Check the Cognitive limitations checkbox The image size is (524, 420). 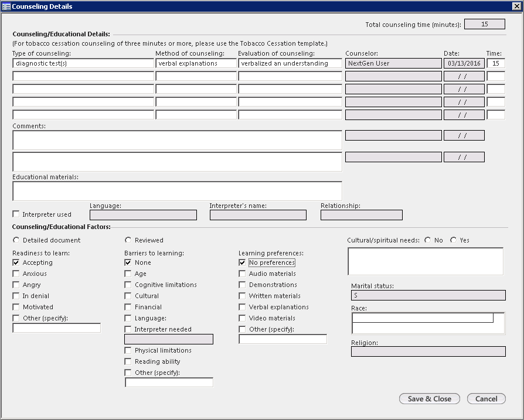(128, 285)
